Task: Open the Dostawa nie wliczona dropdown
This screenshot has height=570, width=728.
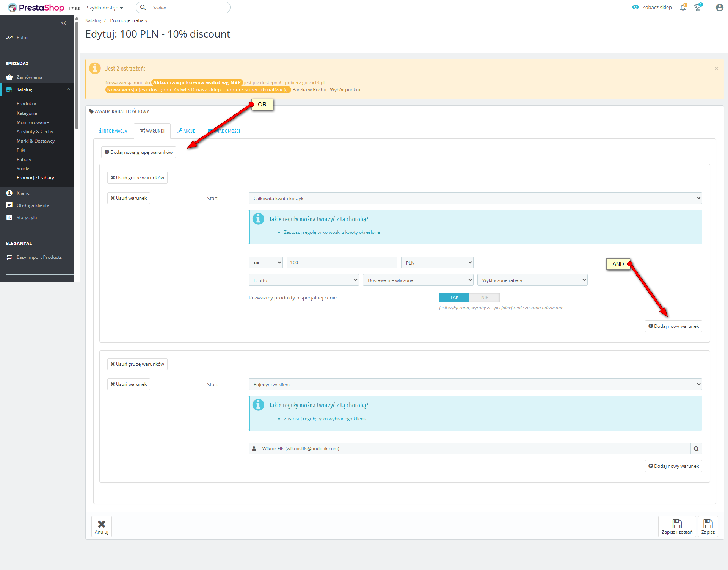Action: click(x=418, y=280)
